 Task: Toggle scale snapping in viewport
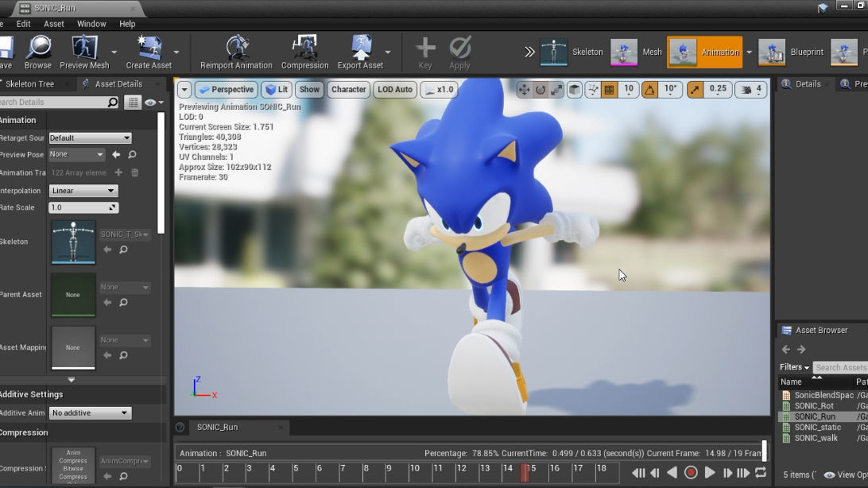click(695, 90)
